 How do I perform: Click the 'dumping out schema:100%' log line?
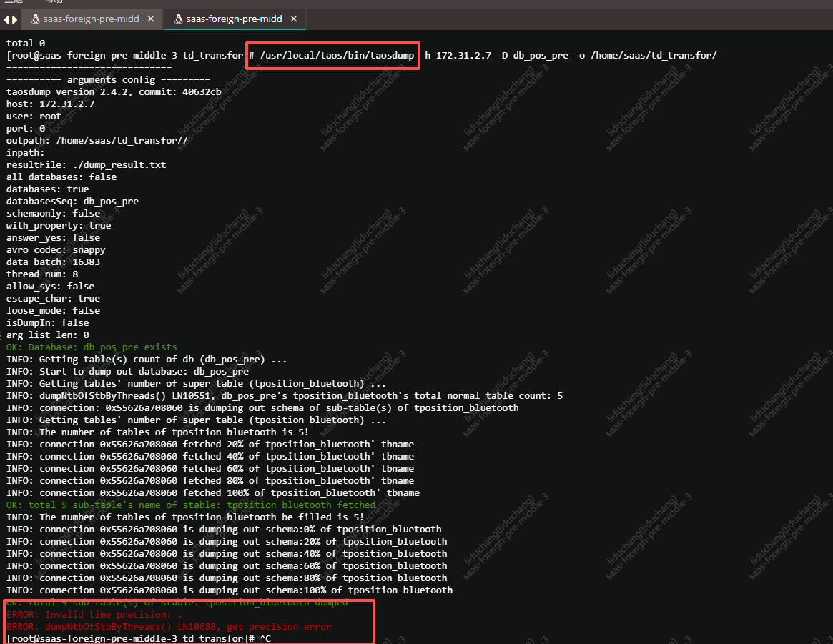click(230, 590)
